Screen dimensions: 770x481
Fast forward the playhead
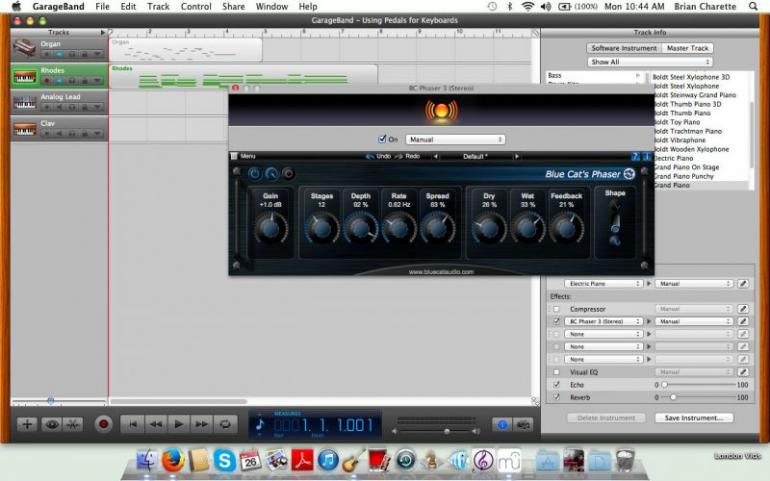[x=202, y=424]
